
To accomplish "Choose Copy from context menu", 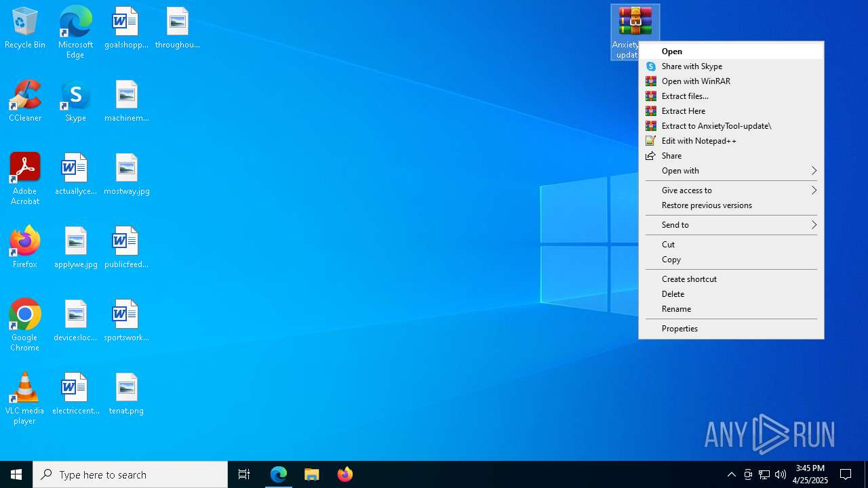I will click(731, 260).
